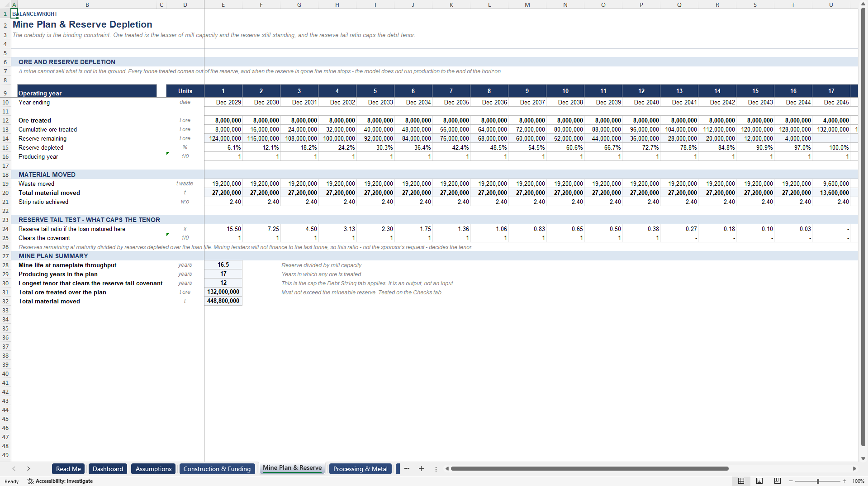Screen dimensions: 868x486
Task: Click MINE PLAN SUMMARY heading
Action: pyautogui.click(x=53, y=256)
